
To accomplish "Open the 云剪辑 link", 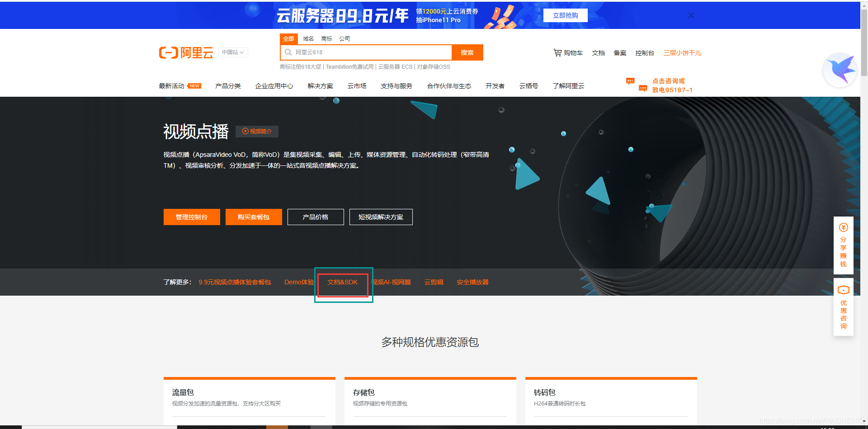I will 434,282.
